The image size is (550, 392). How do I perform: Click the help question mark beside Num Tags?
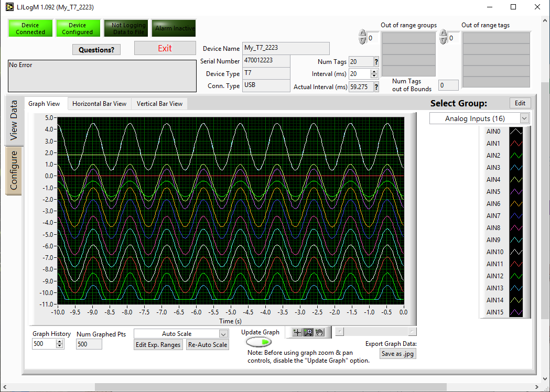pyautogui.click(x=376, y=61)
